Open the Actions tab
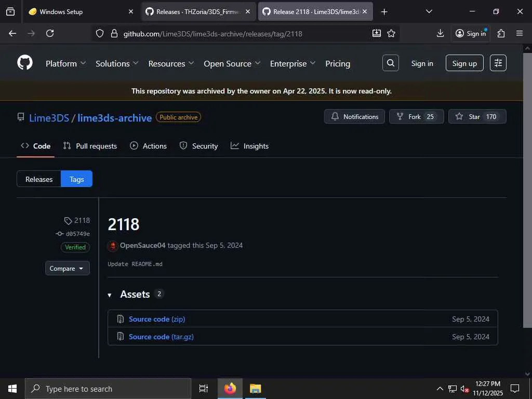Screen dimensions: 532x399 [148, 146]
